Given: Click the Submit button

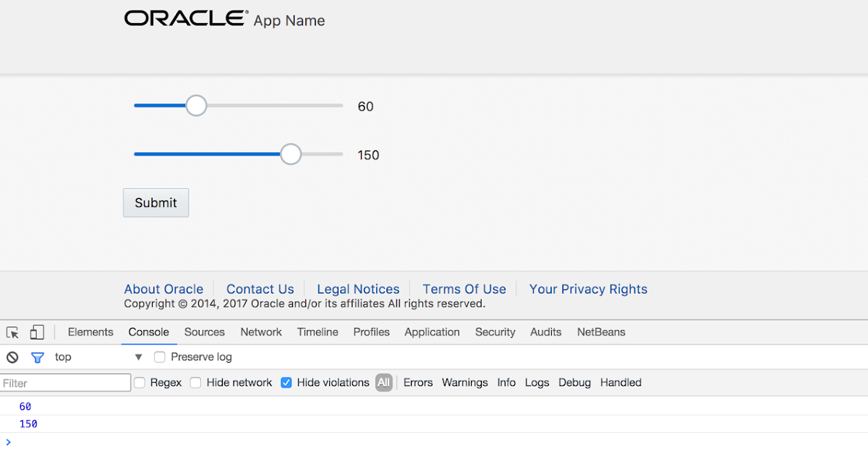Looking at the screenshot, I should click(156, 203).
